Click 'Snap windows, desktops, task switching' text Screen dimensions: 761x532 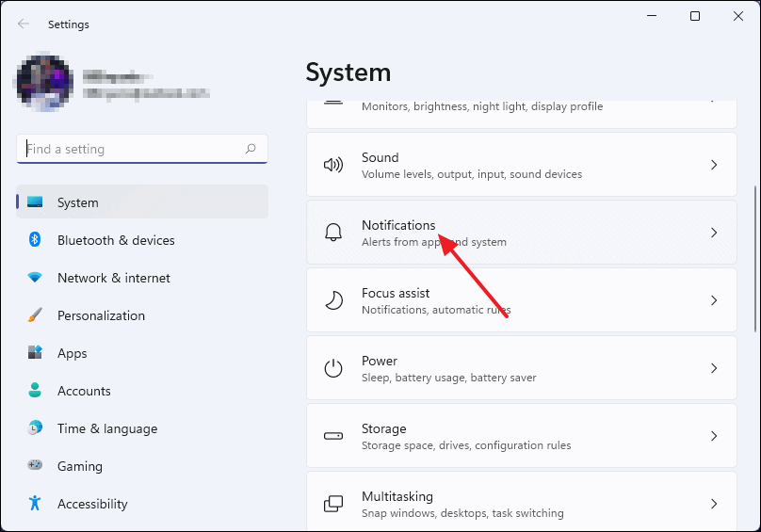[462, 513]
